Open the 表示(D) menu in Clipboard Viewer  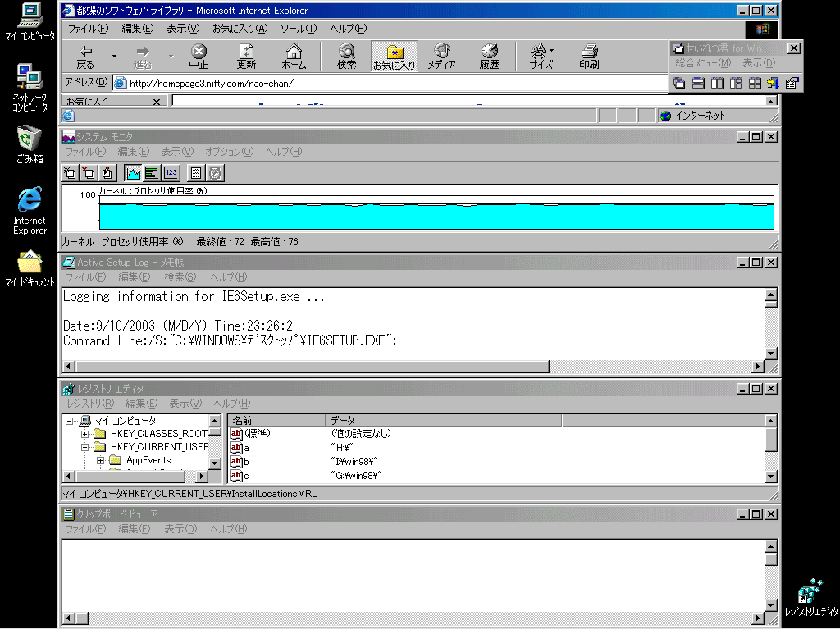(x=180, y=529)
